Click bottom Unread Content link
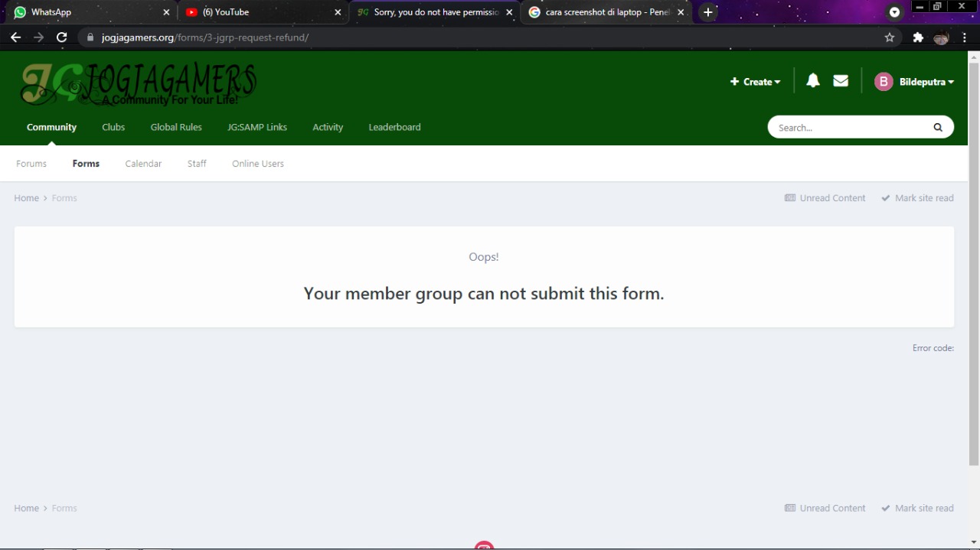The width and height of the screenshot is (980, 550). [825, 508]
